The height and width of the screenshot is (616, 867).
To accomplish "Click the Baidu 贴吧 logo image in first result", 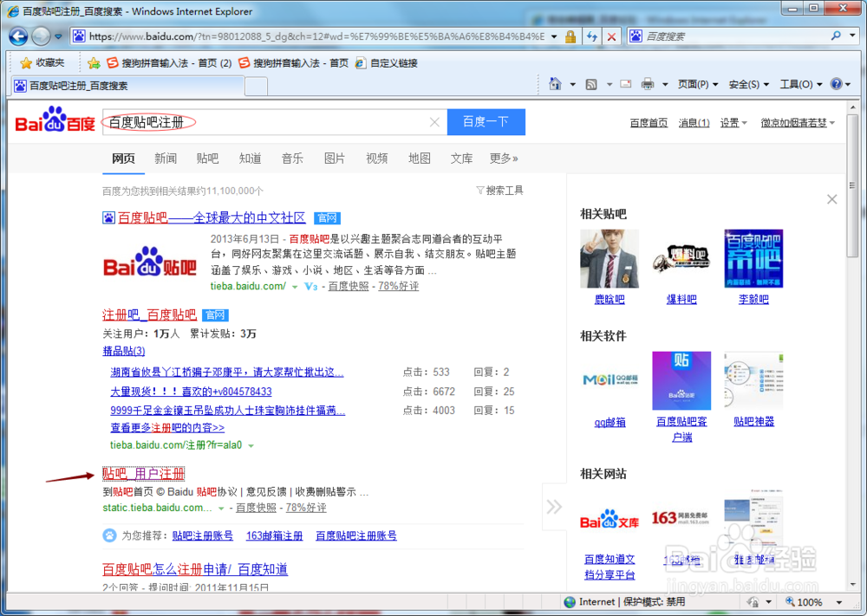I will click(x=150, y=262).
